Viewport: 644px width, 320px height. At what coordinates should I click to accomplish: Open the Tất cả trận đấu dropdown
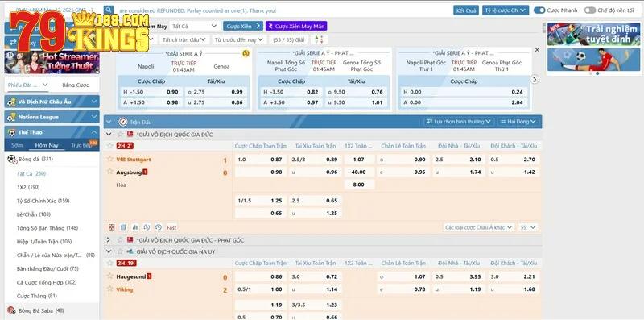pyautogui.click(x=184, y=39)
